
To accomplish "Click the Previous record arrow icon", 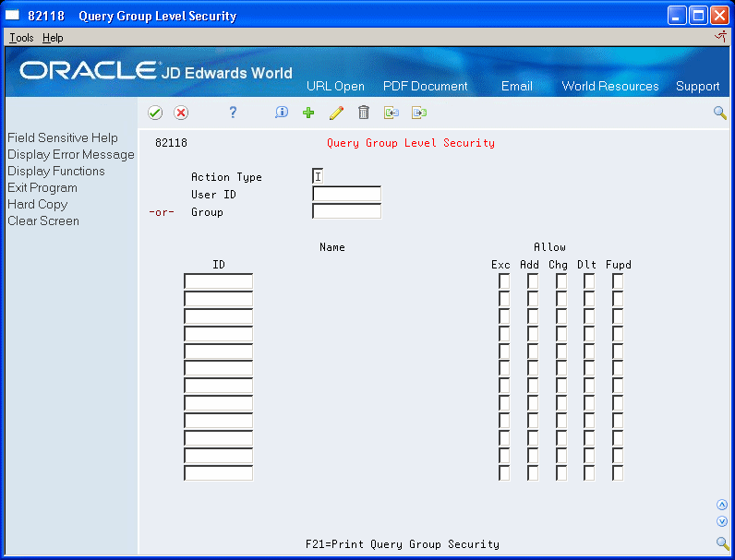I will tap(392, 113).
